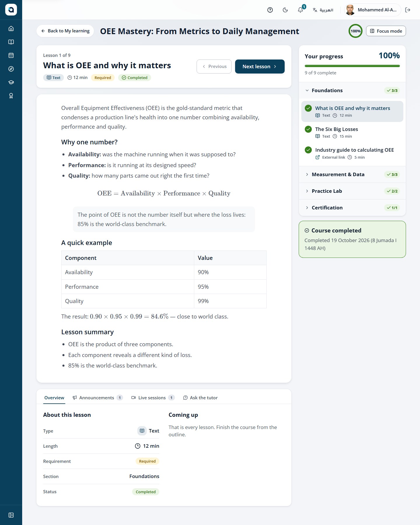Click the logout icon in the header
420x525 pixels.
pos(408,10)
